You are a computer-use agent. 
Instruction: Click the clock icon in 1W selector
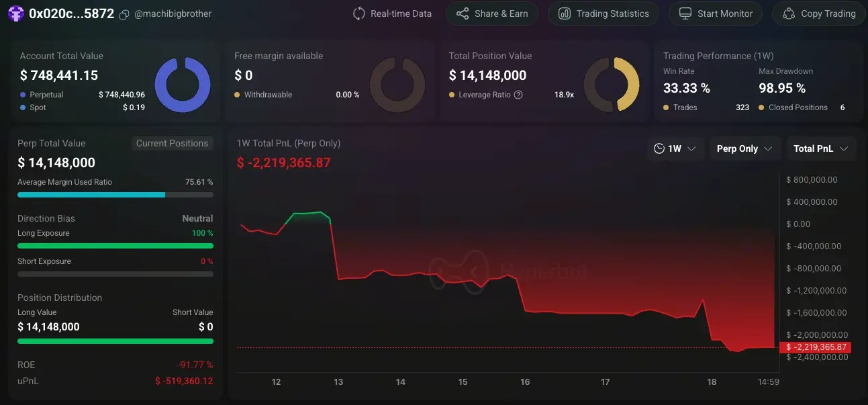659,148
